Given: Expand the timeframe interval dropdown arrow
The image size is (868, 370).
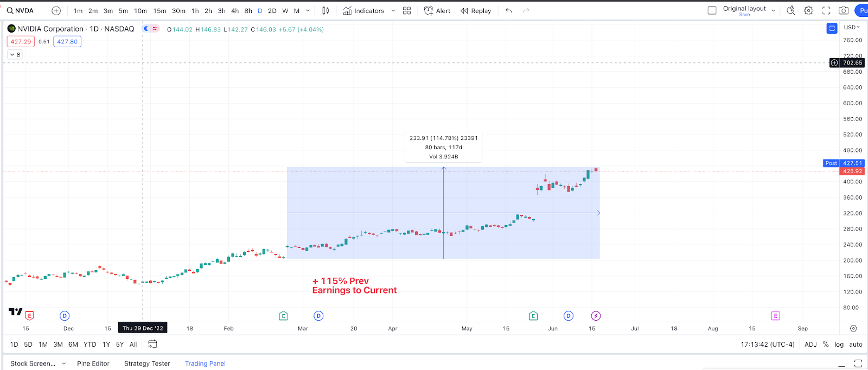Looking at the screenshot, I should click(x=308, y=11).
